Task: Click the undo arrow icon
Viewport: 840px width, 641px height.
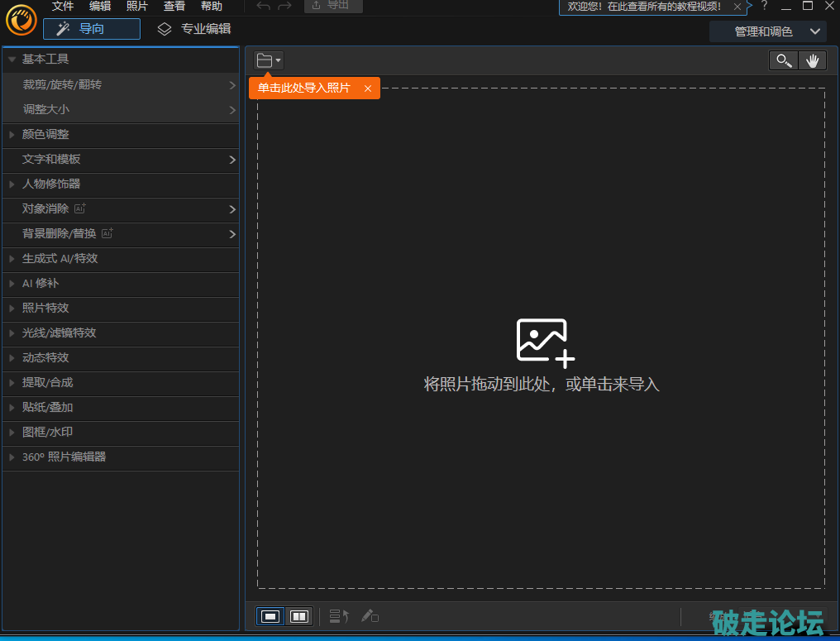Action: [264, 6]
